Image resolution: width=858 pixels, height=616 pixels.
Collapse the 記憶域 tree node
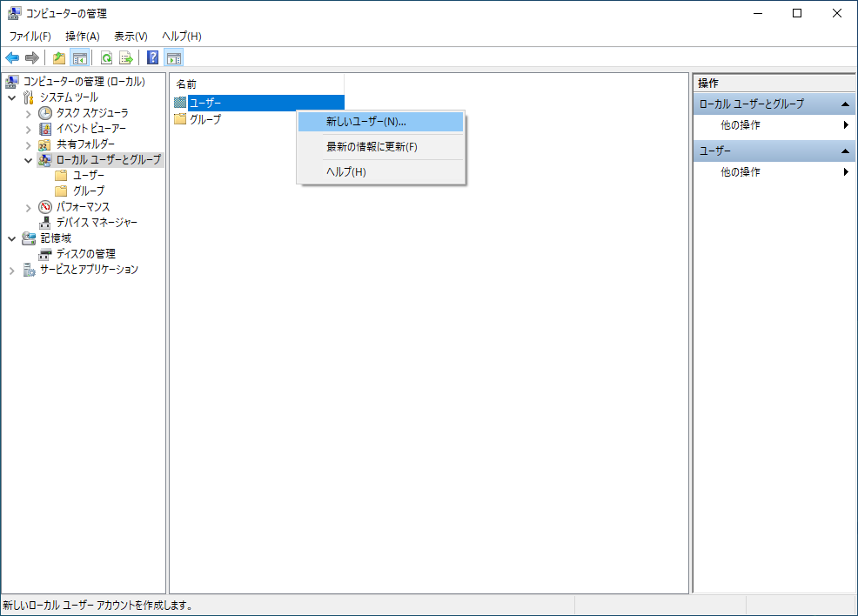click(x=12, y=239)
